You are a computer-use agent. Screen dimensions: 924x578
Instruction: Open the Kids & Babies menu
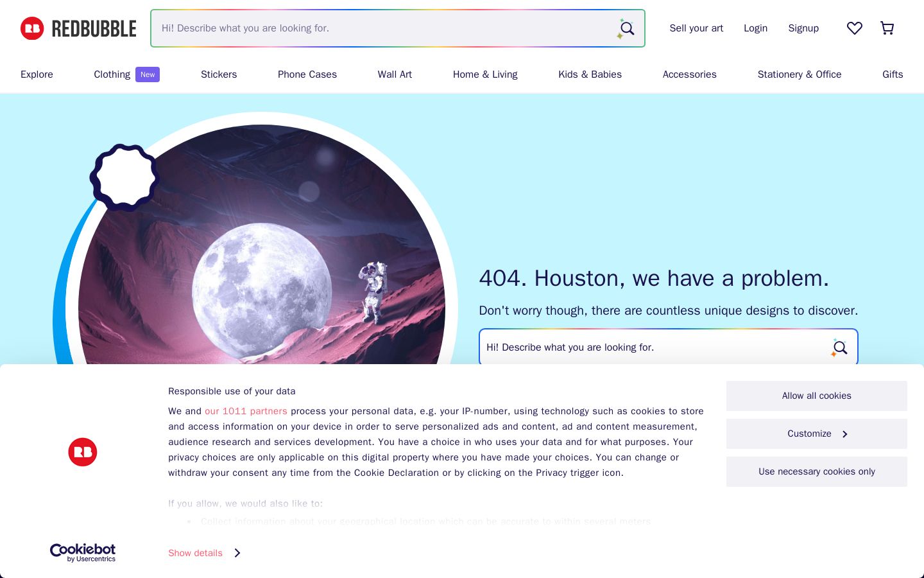[x=590, y=74]
